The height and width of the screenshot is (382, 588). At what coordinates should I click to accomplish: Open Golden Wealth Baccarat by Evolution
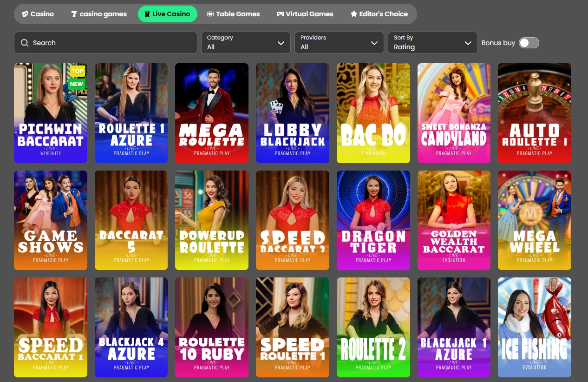click(454, 220)
